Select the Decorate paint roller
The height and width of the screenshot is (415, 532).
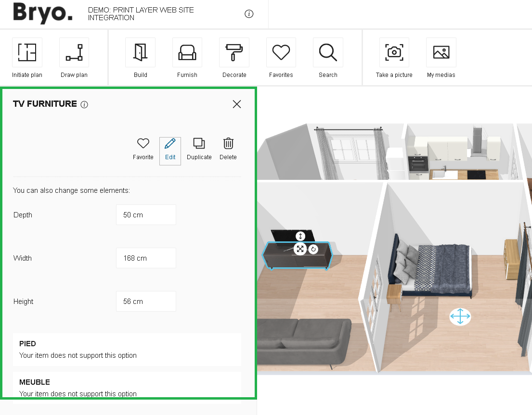coord(234,52)
